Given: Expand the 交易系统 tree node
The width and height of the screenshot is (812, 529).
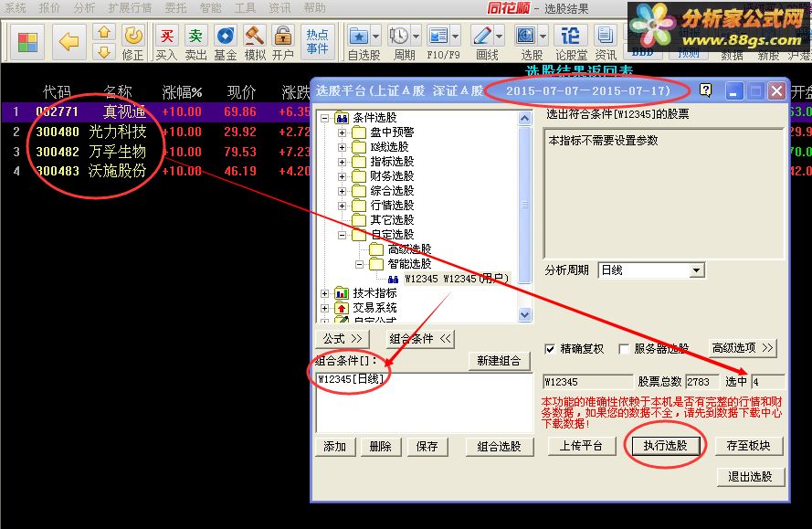Looking at the screenshot, I should coord(324,308).
